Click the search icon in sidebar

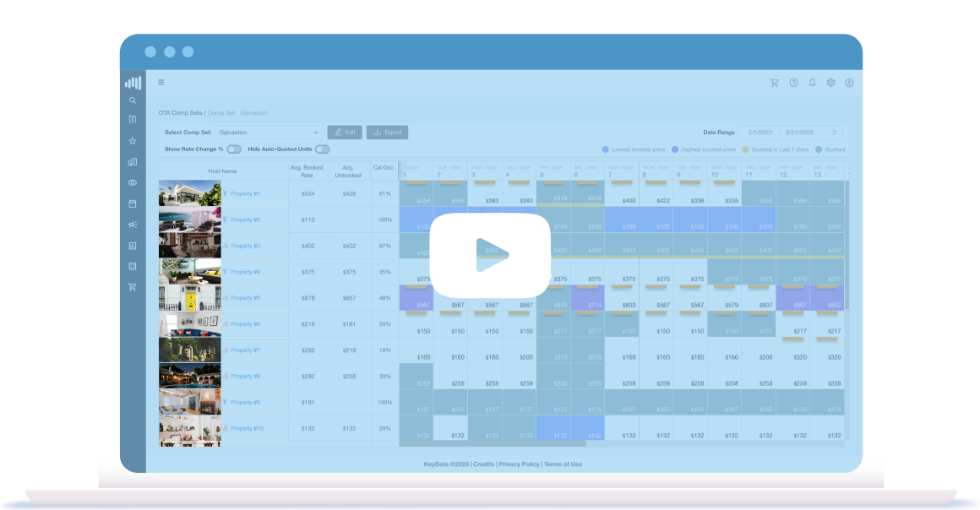[133, 100]
